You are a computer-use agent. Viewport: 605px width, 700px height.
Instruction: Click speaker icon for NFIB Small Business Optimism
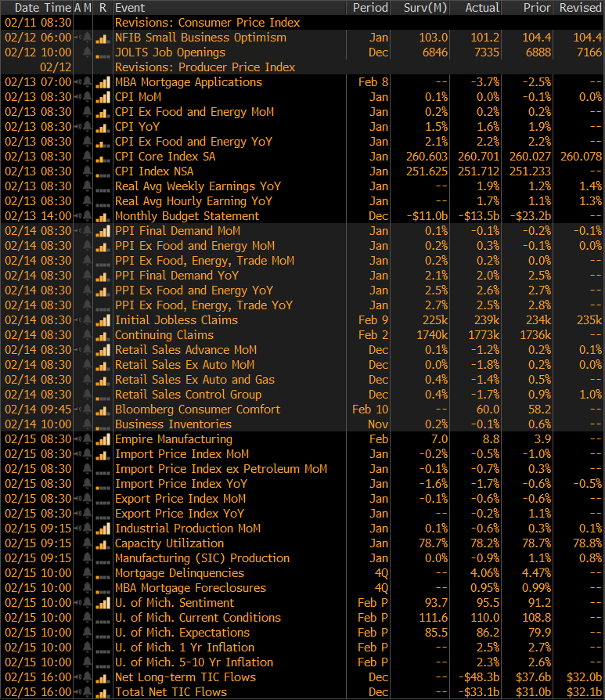(77, 38)
